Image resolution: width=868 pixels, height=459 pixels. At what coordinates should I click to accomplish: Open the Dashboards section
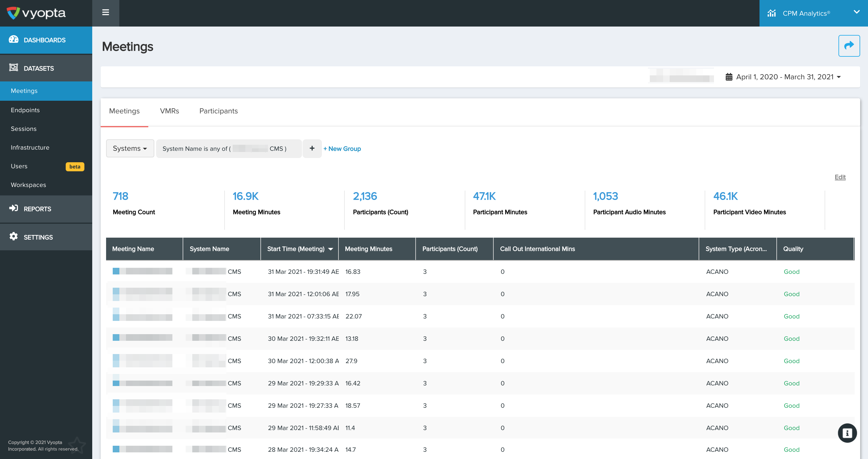[x=46, y=40]
